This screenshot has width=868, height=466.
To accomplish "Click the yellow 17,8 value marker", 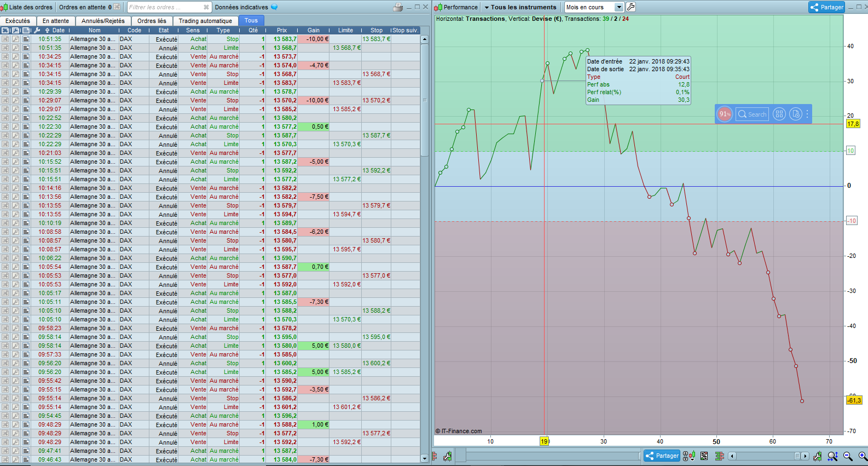I will pos(853,124).
